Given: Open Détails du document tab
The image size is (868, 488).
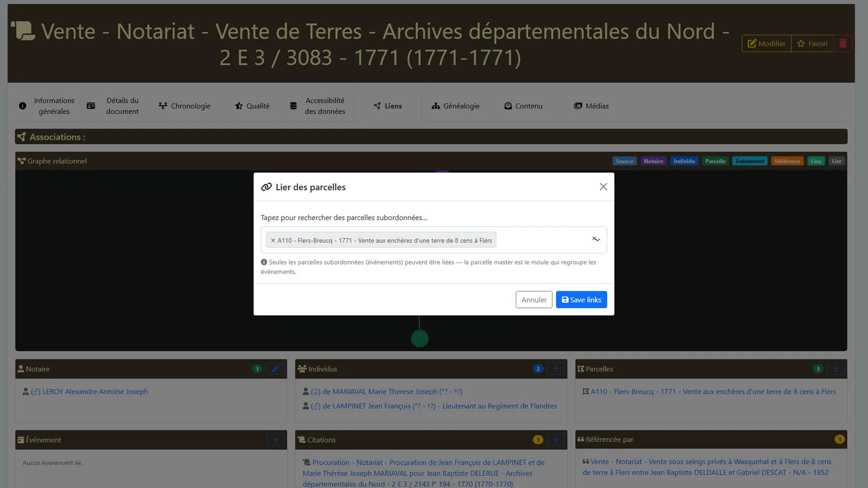Looking at the screenshot, I should click(x=113, y=106).
